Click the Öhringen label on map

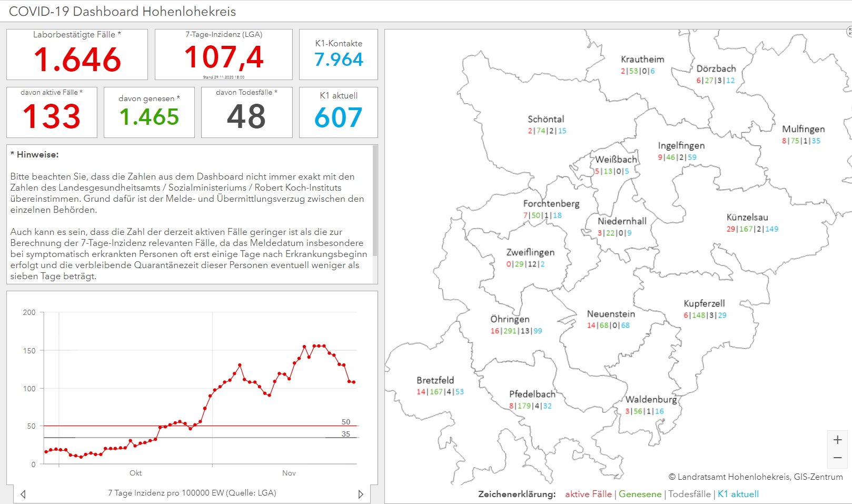click(510, 319)
